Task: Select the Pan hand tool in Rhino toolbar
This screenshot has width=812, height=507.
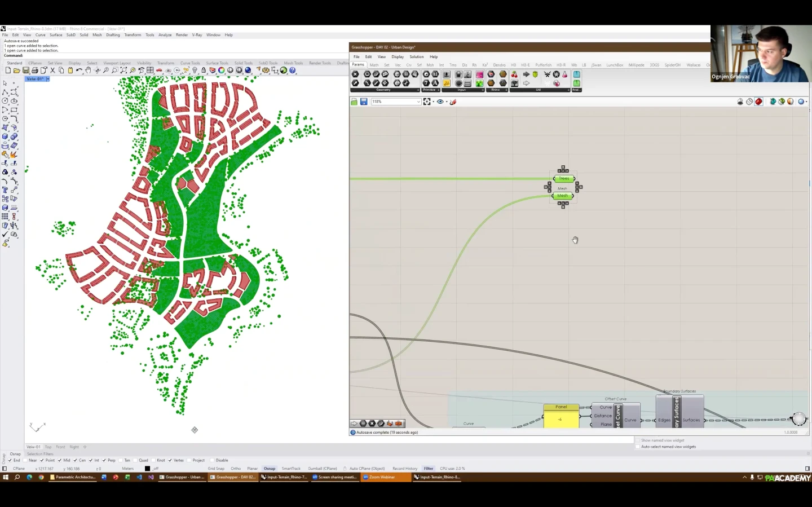Action: click(x=88, y=70)
